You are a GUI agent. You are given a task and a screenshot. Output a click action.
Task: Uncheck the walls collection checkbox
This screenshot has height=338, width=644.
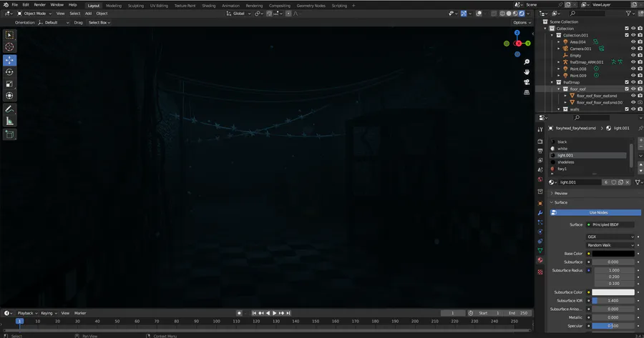point(627,109)
